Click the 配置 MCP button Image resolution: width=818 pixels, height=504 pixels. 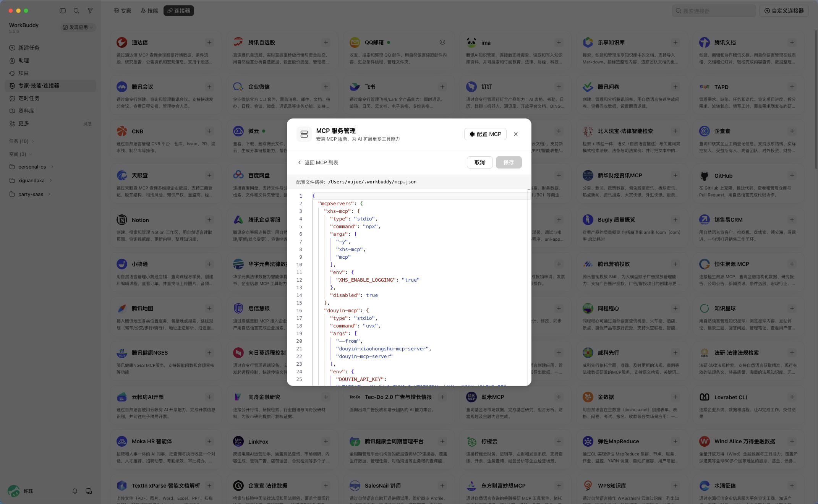point(485,134)
